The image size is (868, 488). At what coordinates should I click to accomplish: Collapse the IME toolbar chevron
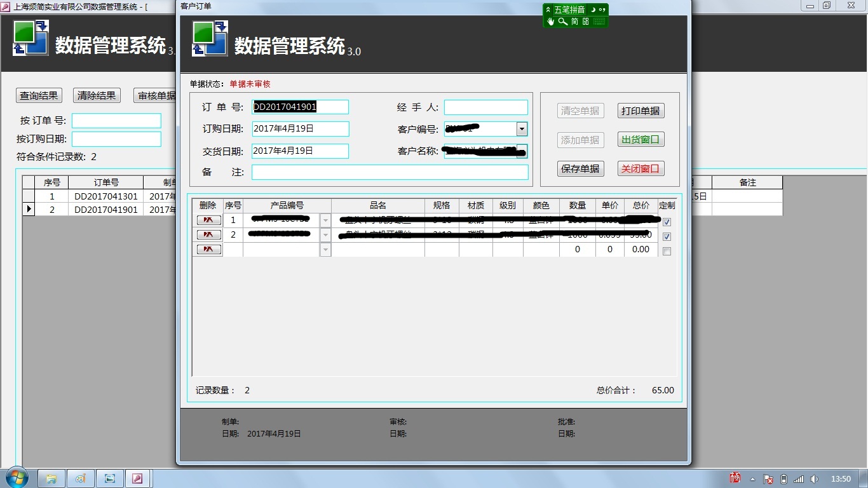pyautogui.click(x=548, y=10)
